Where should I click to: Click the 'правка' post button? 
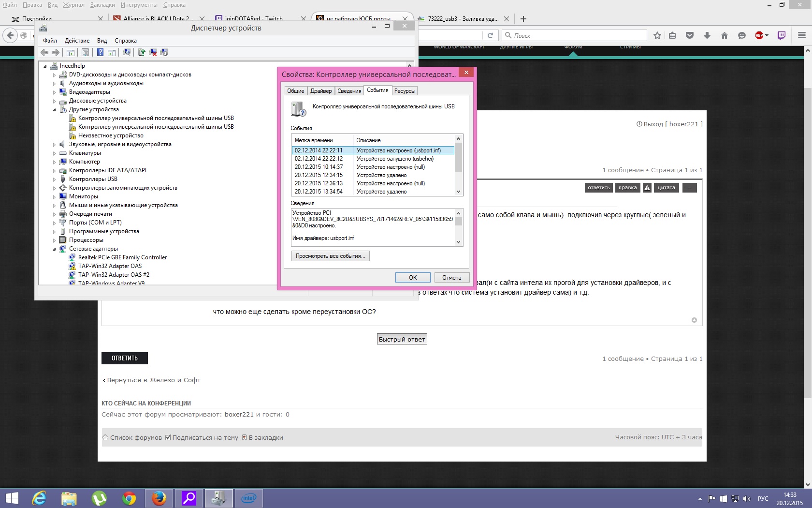coord(628,188)
